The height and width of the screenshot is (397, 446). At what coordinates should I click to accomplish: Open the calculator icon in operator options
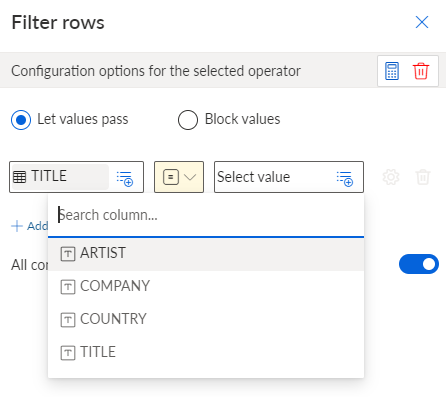(x=392, y=71)
